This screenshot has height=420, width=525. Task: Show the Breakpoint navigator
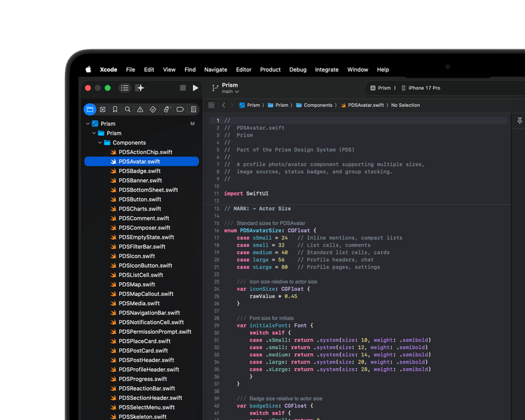[180, 110]
